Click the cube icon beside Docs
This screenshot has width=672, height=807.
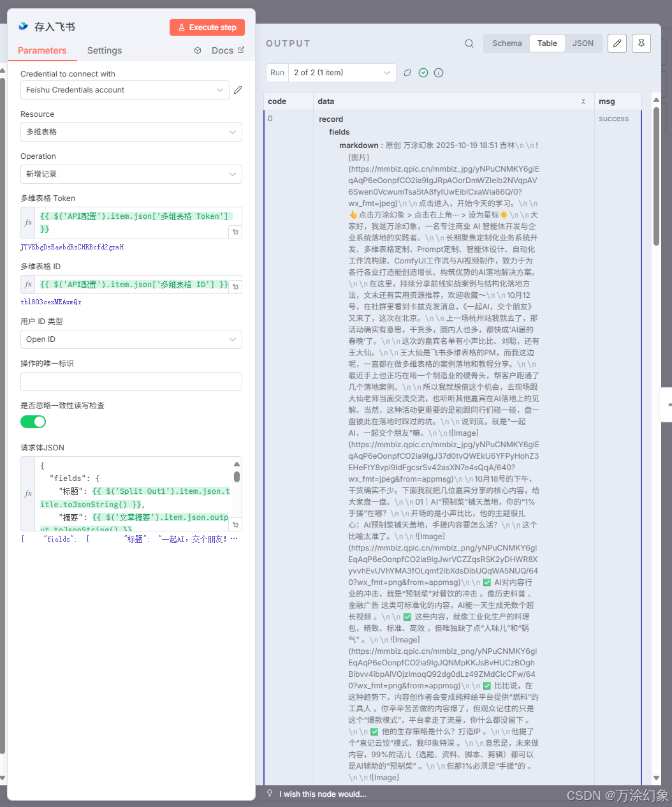(x=198, y=50)
